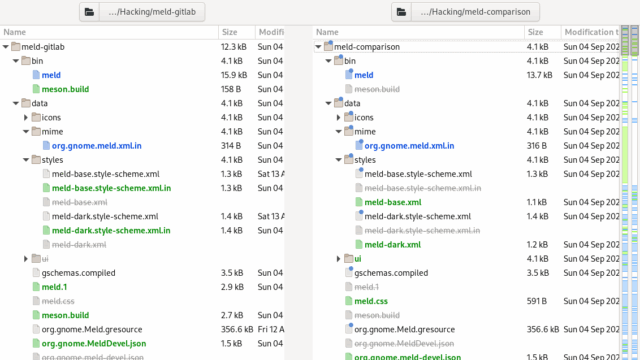The width and height of the screenshot is (640, 360).
Task: Select strikethrough meld-dark.xml in left pane
Action: pyautogui.click(x=79, y=244)
